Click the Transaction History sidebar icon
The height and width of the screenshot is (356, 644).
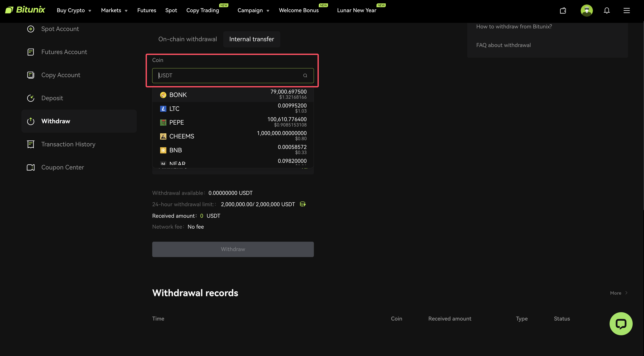[31, 144]
